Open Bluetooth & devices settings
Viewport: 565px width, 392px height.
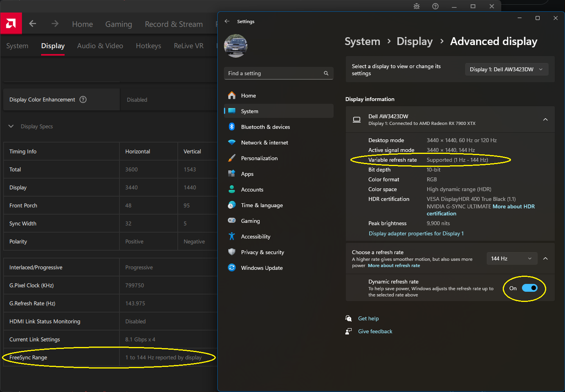click(x=279, y=127)
